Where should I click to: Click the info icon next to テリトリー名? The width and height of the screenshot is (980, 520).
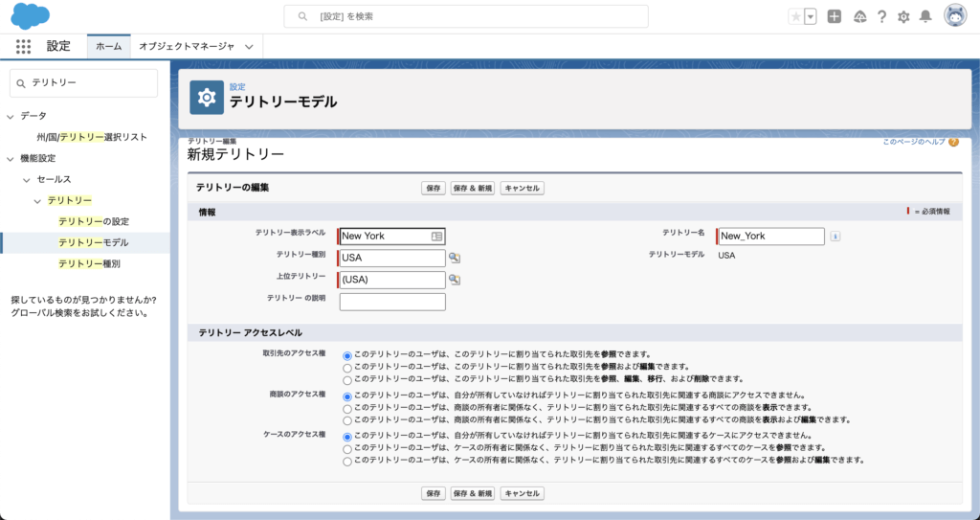click(x=835, y=237)
